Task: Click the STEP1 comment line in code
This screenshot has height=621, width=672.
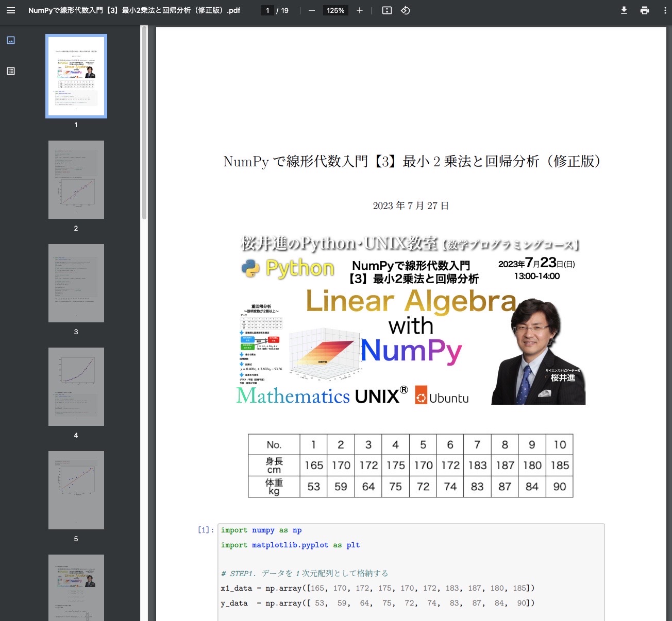Action: click(x=304, y=573)
